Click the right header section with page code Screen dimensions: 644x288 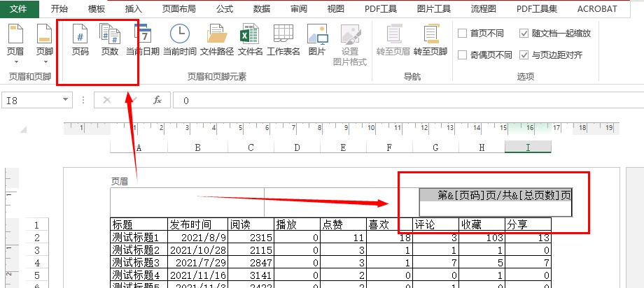(x=496, y=202)
